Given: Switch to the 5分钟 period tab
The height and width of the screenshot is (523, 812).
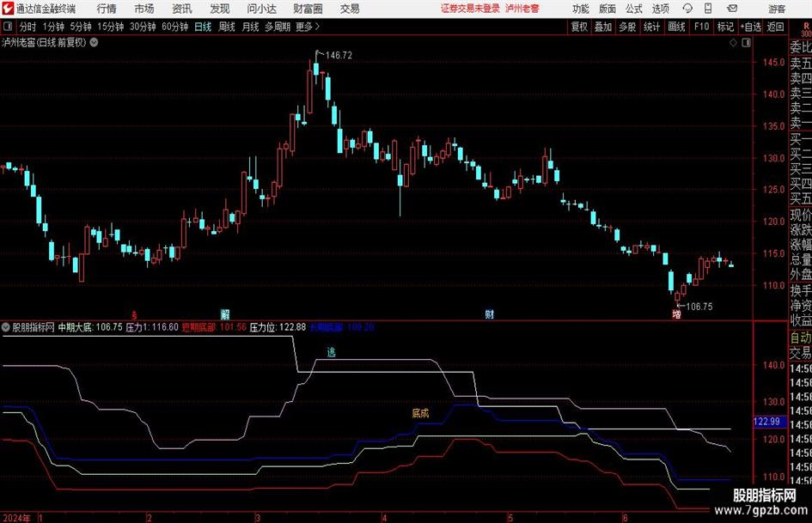Looking at the screenshot, I should pos(80,27).
